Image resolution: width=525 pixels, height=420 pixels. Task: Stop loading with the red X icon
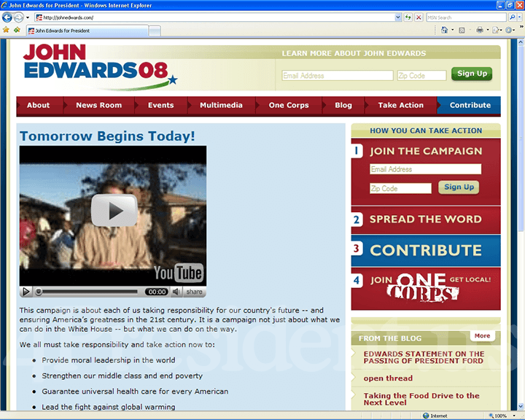[x=419, y=17]
